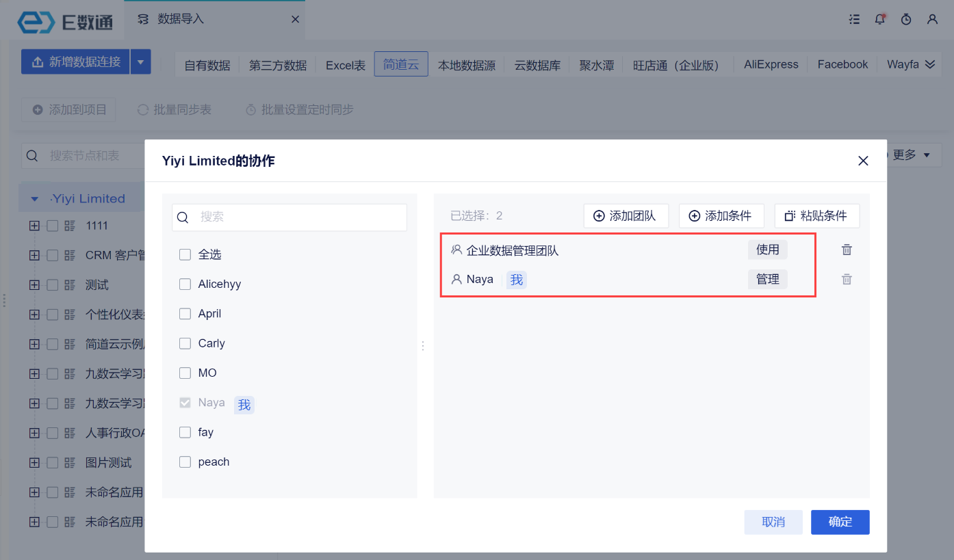Close the 数据导入 tab
The width and height of the screenshot is (954, 560).
(295, 19)
